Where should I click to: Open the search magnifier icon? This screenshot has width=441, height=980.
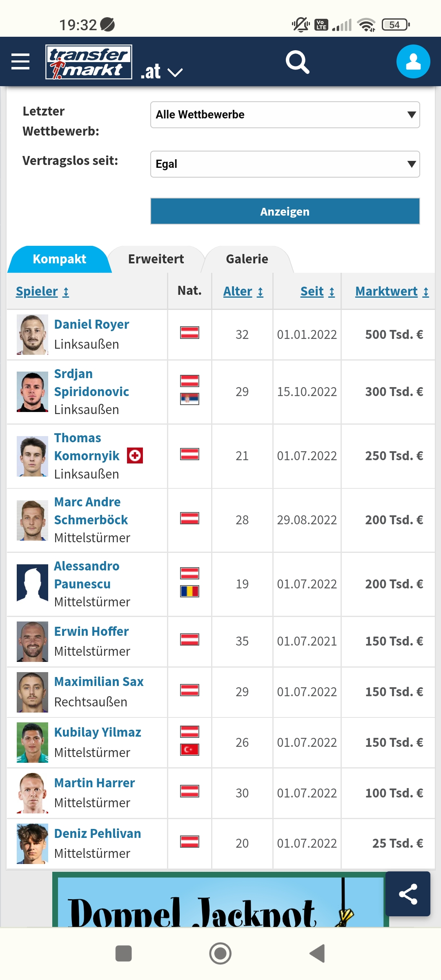pyautogui.click(x=297, y=62)
